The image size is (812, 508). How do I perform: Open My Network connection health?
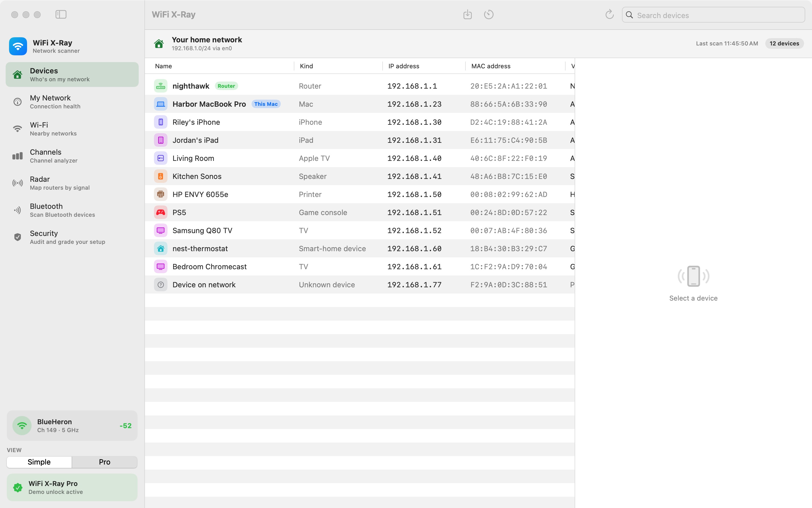(x=72, y=102)
